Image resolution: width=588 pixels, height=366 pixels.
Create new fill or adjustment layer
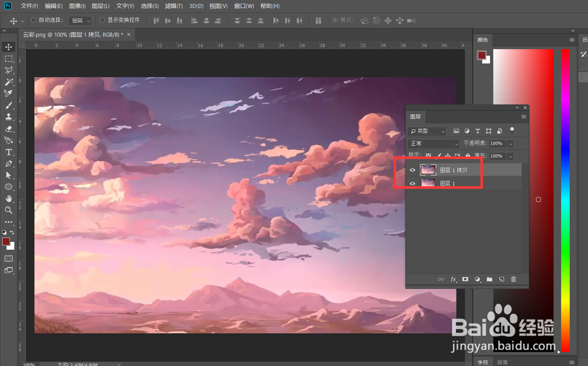click(478, 279)
